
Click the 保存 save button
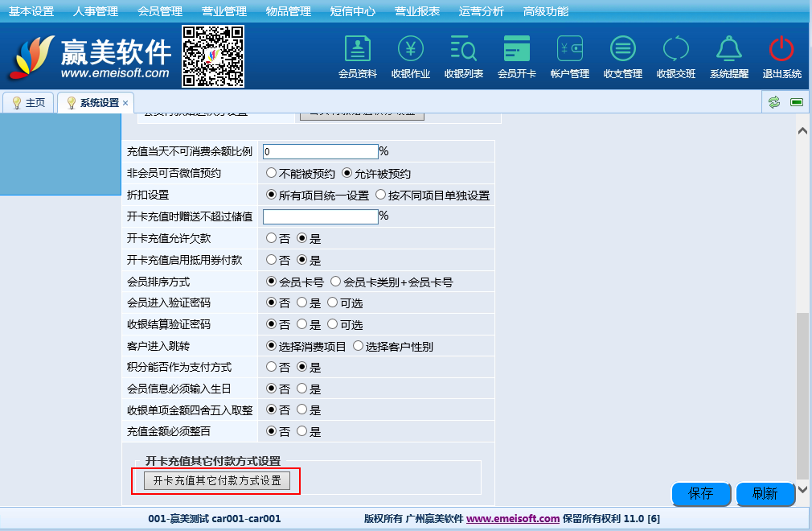click(x=700, y=494)
